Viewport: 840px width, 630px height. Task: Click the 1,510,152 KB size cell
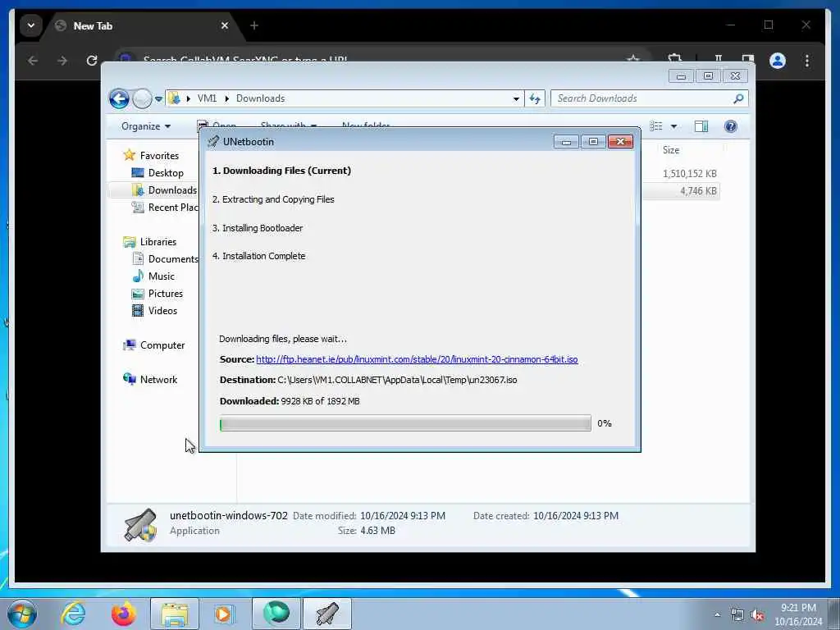click(x=689, y=174)
